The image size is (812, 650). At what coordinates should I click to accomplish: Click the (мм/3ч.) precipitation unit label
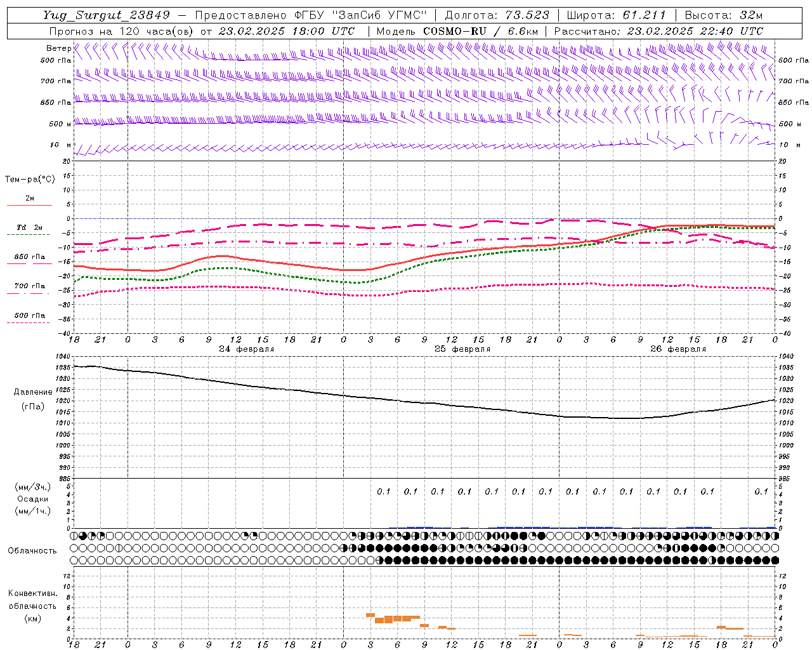point(33,487)
